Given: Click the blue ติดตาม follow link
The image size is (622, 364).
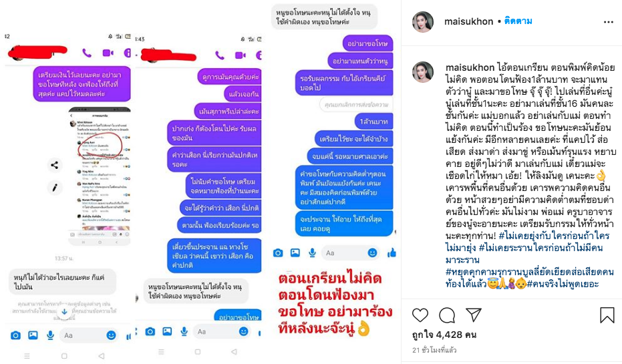Looking at the screenshot, I should tap(518, 21).
